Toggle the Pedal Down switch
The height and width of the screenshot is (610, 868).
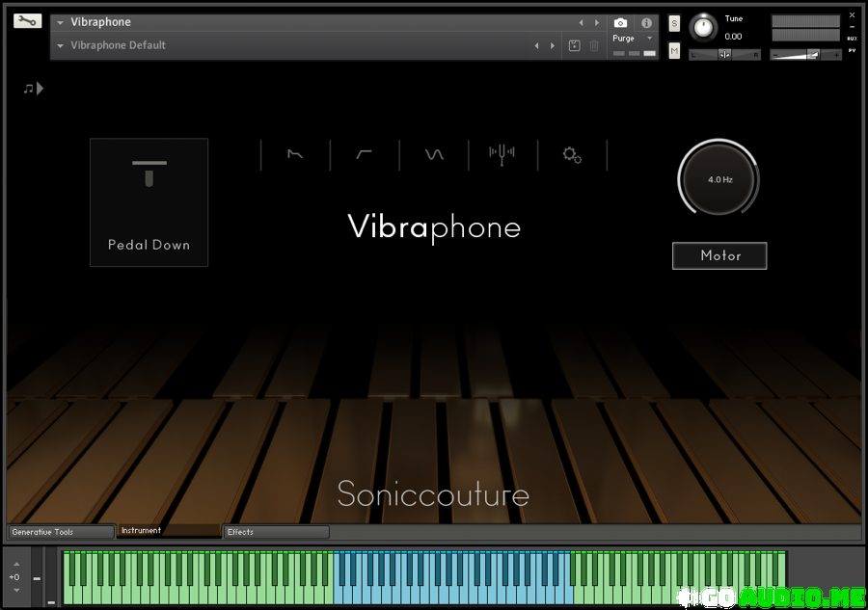click(149, 202)
